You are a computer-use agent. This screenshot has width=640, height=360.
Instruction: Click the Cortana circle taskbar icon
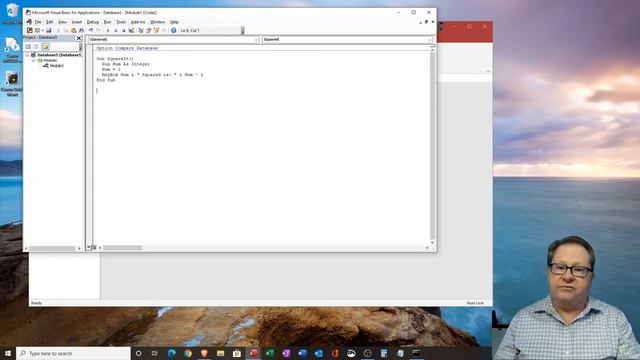pyautogui.click(x=138, y=353)
